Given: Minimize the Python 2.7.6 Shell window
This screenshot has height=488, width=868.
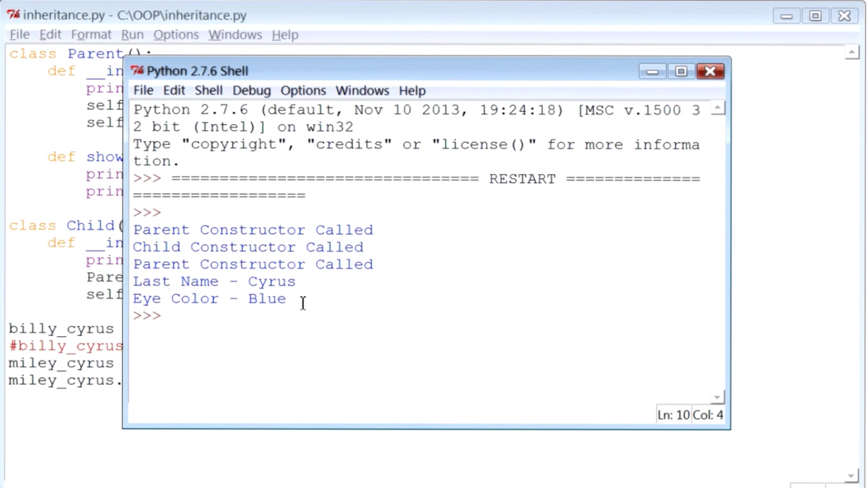Looking at the screenshot, I should click(x=652, y=71).
